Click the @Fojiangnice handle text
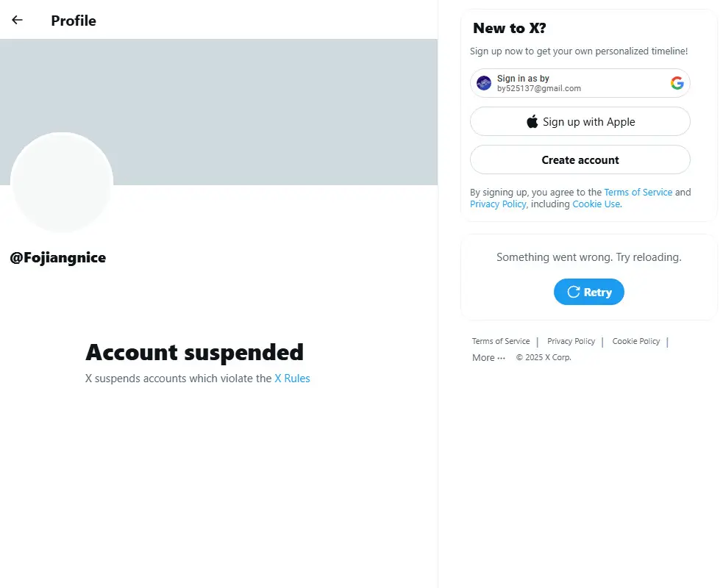This screenshot has height=588, width=723. tap(57, 257)
